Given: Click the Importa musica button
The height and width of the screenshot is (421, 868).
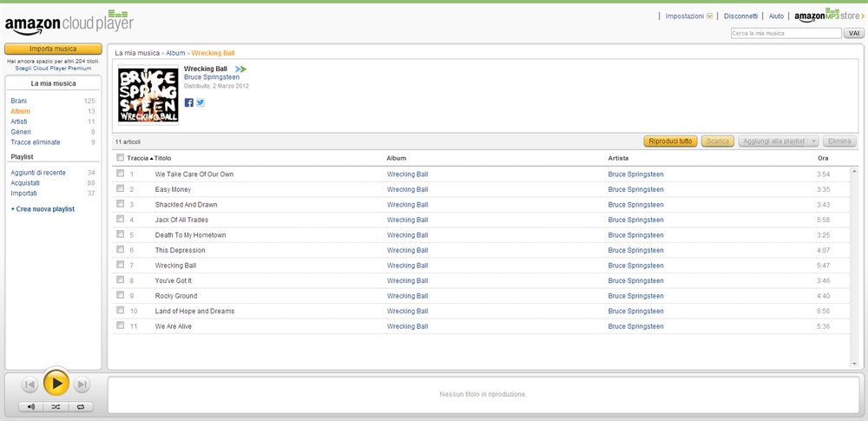Looking at the screenshot, I should coord(53,49).
